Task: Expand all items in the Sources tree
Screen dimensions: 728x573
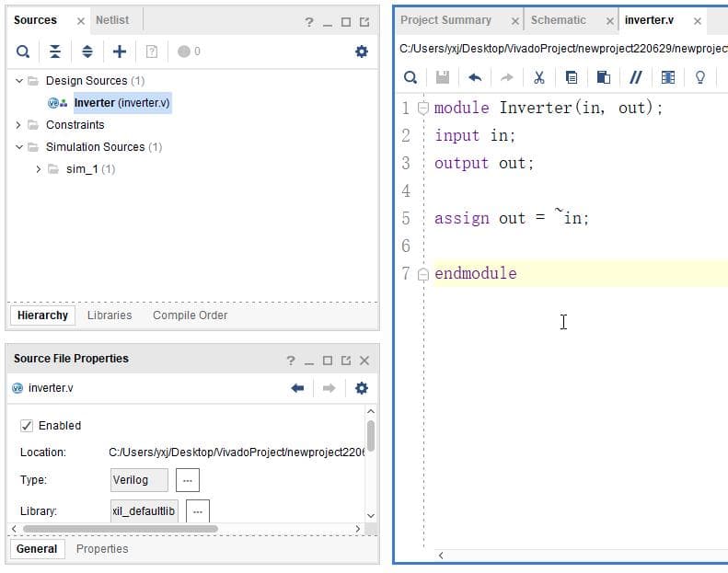Action: pyautogui.click(x=87, y=52)
